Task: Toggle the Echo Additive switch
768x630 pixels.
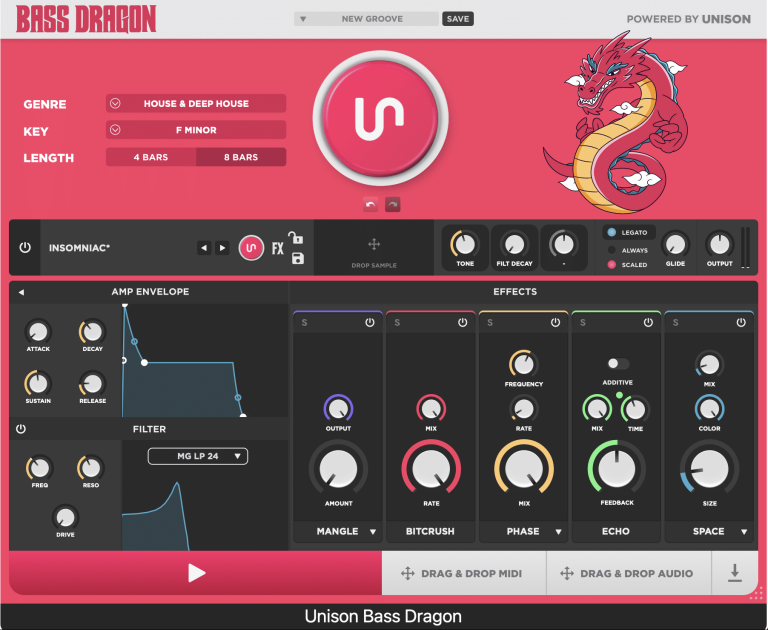Action: [618, 363]
